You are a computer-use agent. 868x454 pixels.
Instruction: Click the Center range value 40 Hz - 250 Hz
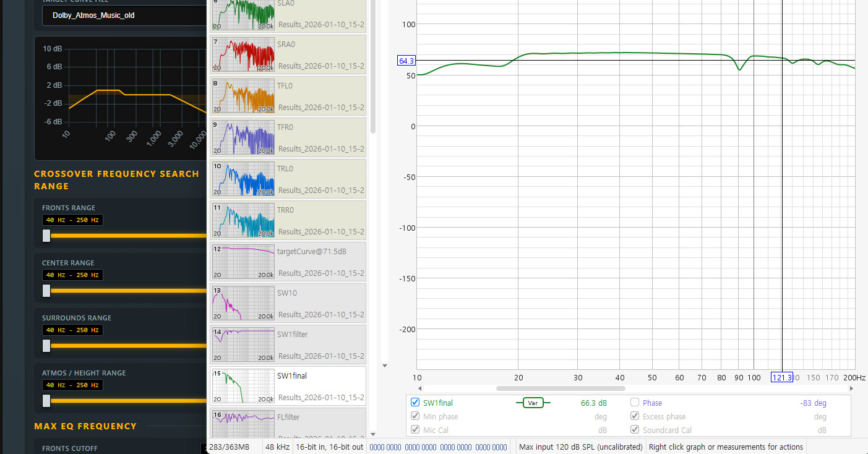click(72, 275)
